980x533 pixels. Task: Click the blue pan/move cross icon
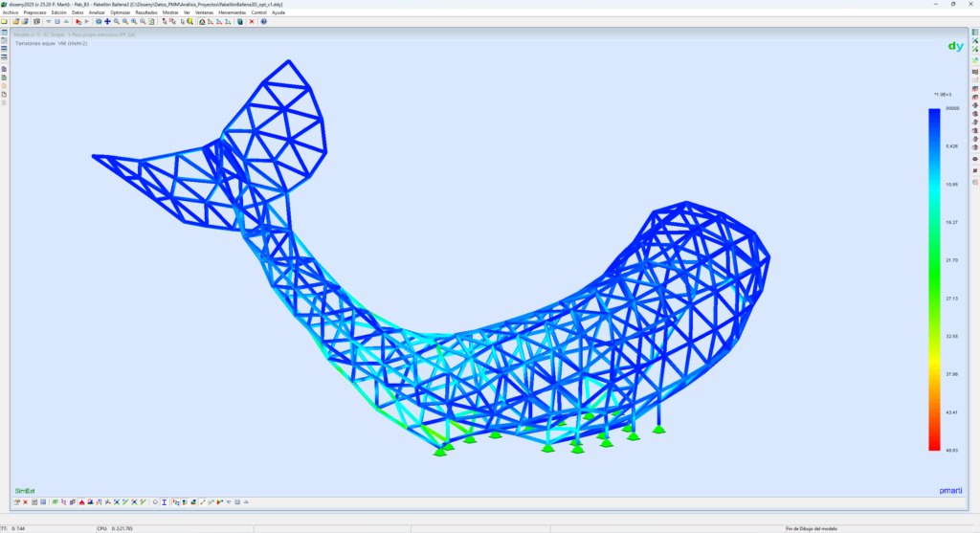pyautogui.click(x=107, y=21)
